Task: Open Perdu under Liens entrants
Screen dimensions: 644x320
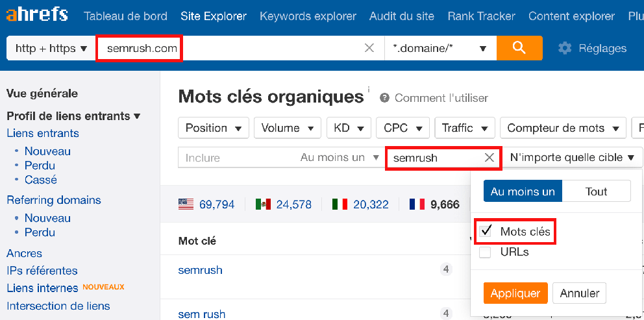Action: click(40, 166)
